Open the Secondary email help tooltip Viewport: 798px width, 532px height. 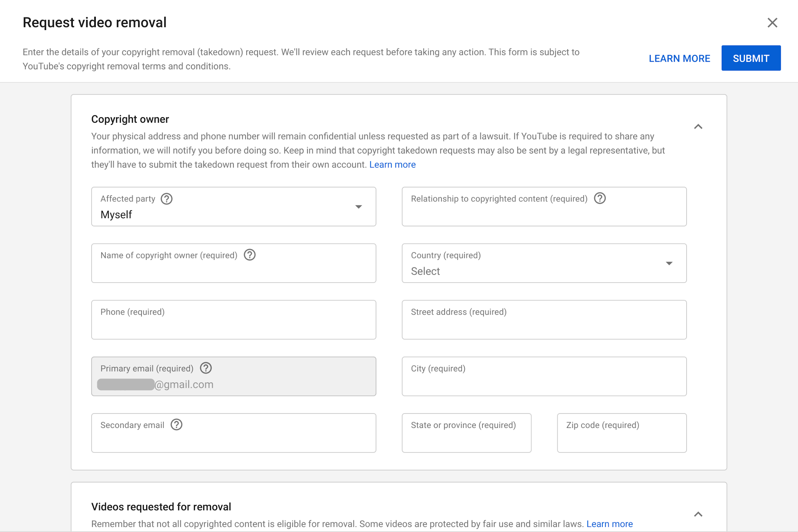tap(177, 425)
